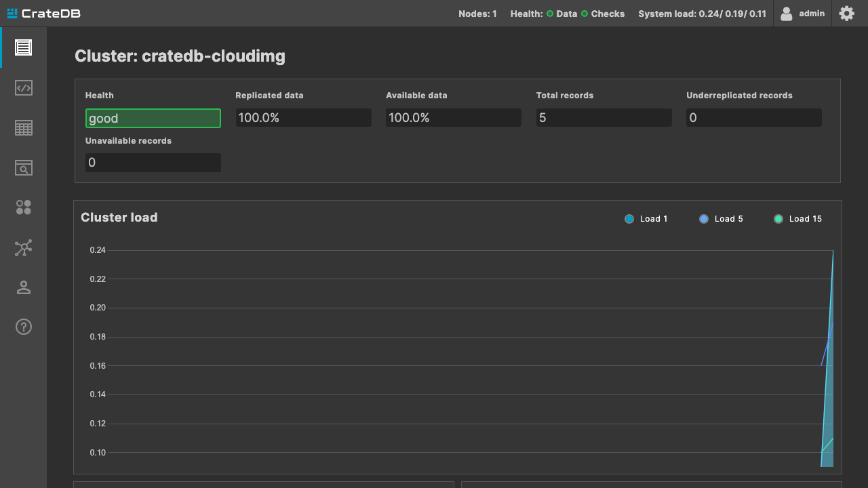Click the Unavailable records value 0
Image resolution: width=868 pixels, height=488 pixels.
pyautogui.click(x=153, y=163)
